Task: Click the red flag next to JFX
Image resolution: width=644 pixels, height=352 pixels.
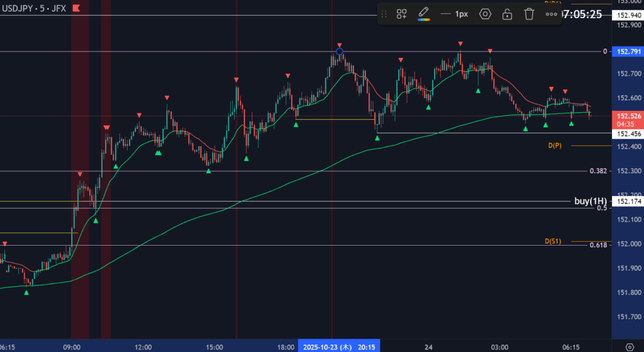Action: click(x=75, y=8)
